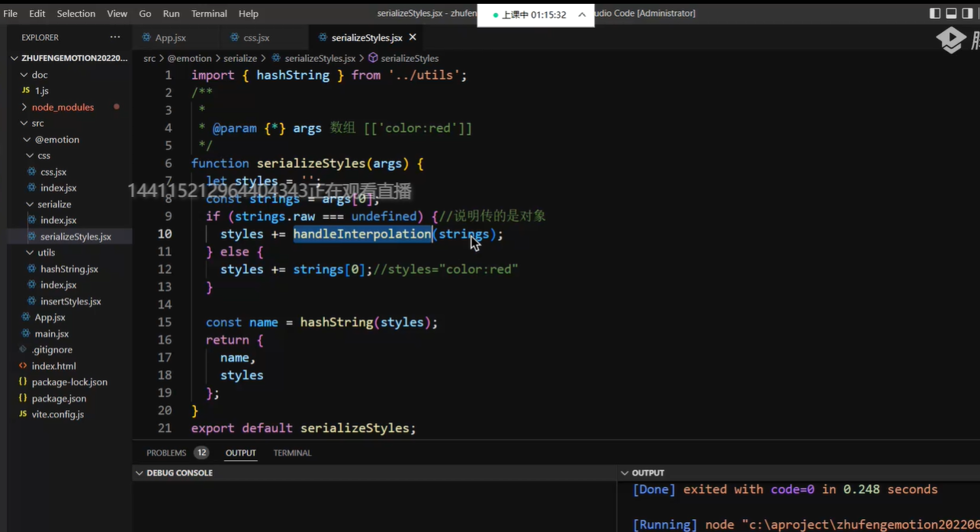Open hashString.jsx in utils folder

point(69,269)
